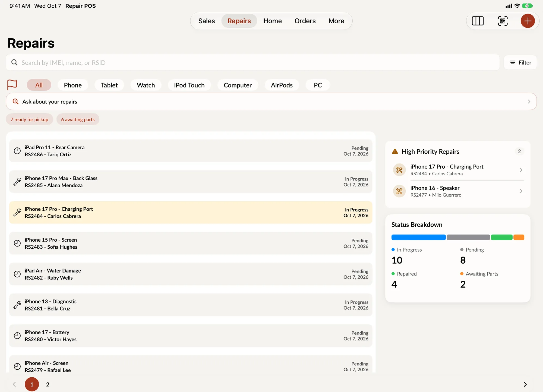Go to previous page arrow
This screenshot has width=543, height=392.
click(x=14, y=384)
